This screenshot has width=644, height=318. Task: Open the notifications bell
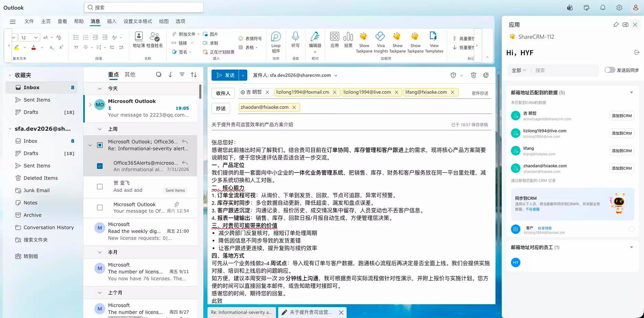tap(603, 8)
